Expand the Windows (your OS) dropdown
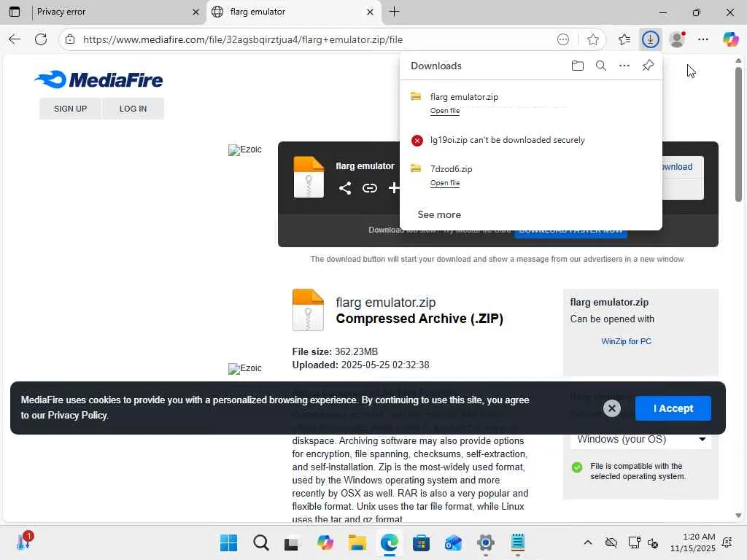 coord(640,439)
